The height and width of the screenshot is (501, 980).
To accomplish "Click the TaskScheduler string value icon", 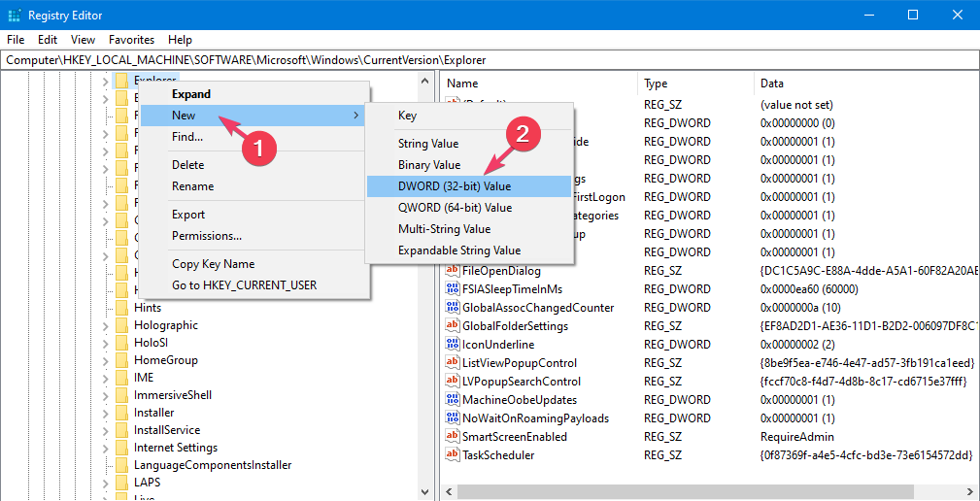I will [x=452, y=454].
